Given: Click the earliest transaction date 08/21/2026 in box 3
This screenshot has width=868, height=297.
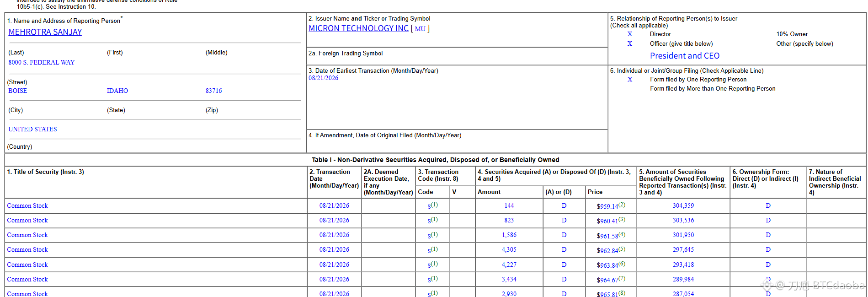Looking at the screenshot, I should pyautogui.click(x=324, y=78).
